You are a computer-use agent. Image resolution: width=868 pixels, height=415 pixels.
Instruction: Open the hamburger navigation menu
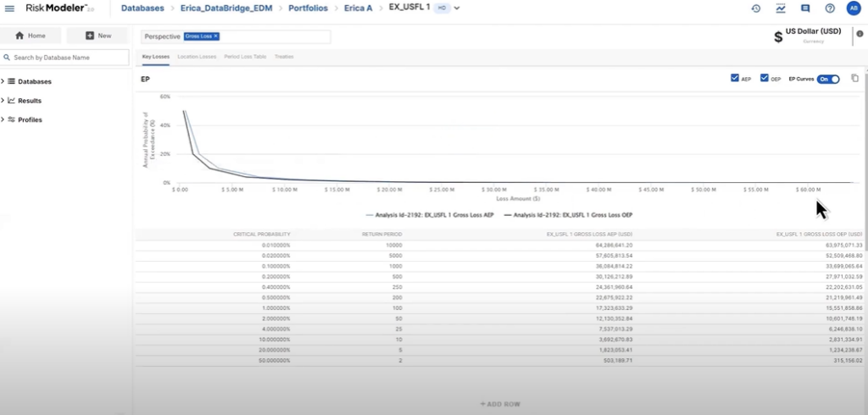pyautogui.click(x=10, y=8)
